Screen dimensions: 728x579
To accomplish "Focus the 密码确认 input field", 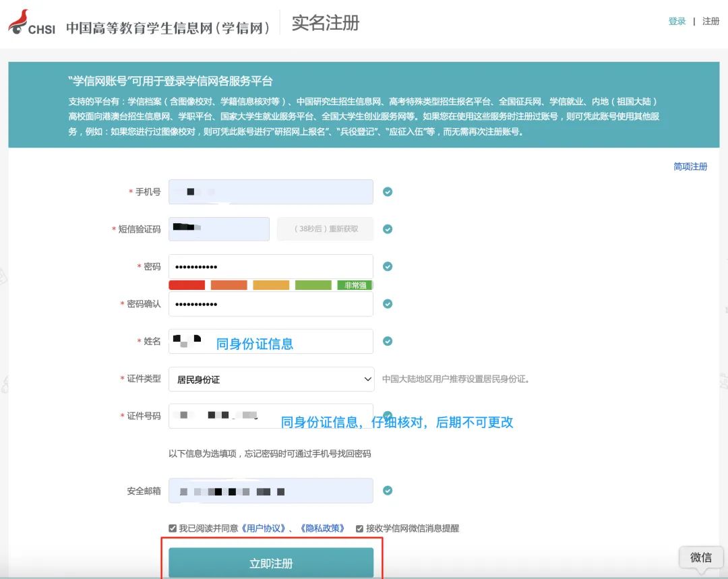I will (x=271, y=304).
